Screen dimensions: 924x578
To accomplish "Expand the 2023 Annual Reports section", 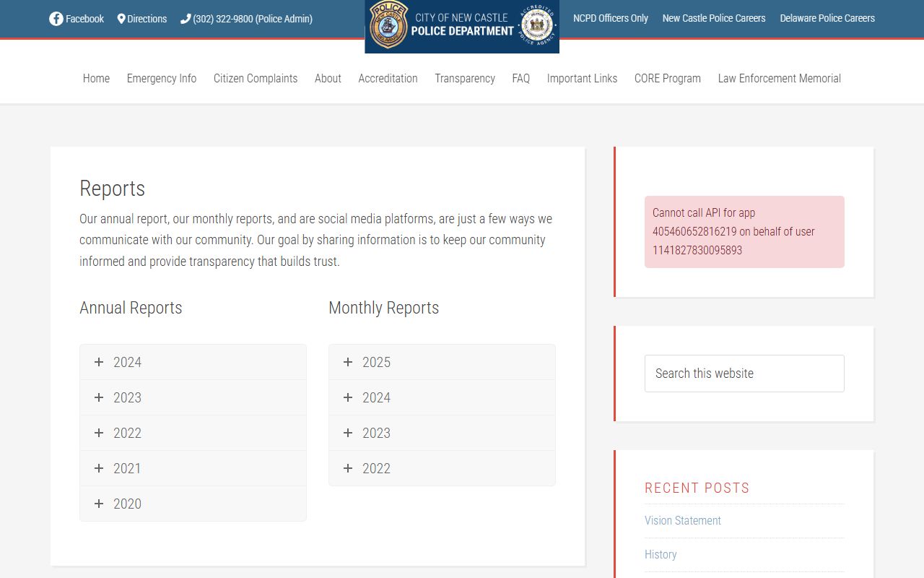I will pyautogui.click(x=193, y=397).
